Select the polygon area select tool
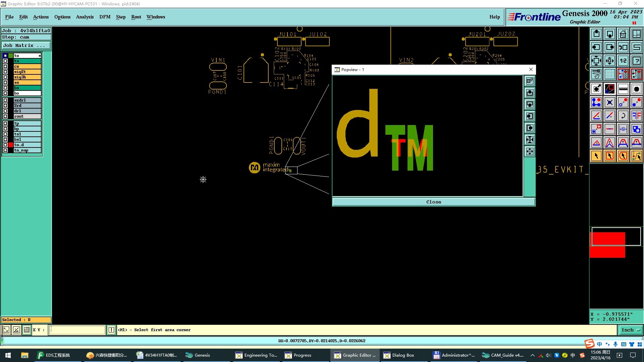 623,156
